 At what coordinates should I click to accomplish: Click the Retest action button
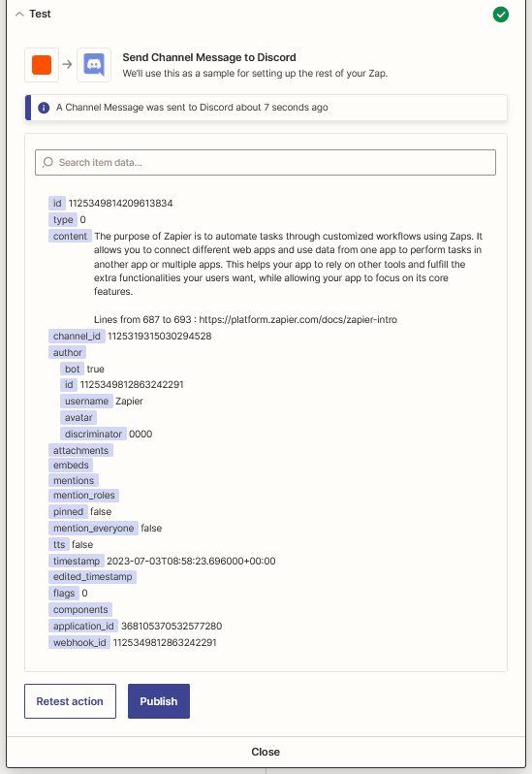70,701
